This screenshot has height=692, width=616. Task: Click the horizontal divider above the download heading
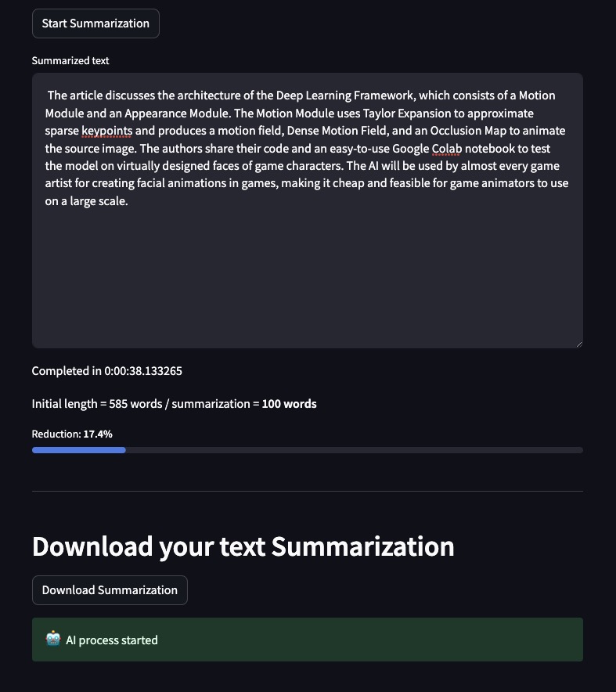click(307, 491)
